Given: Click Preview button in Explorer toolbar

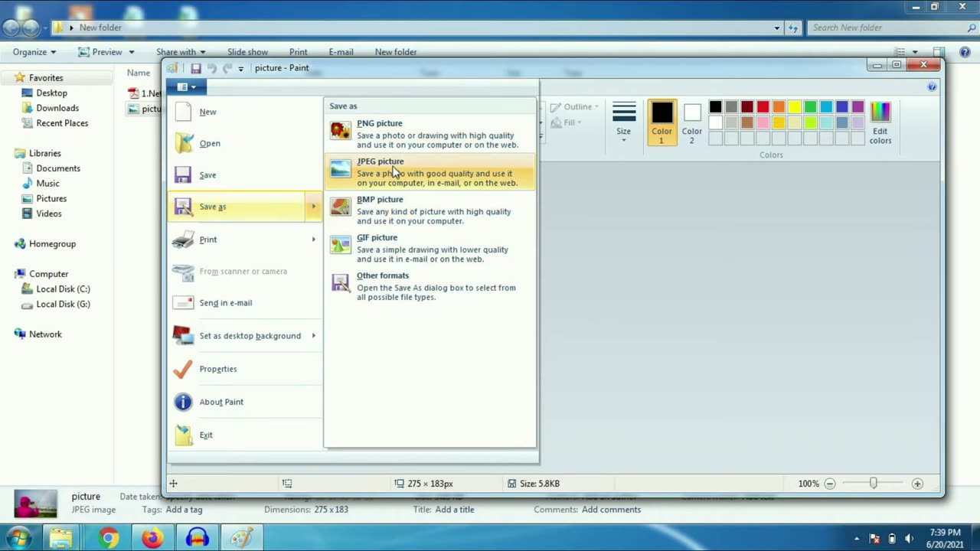Looking at the screenshot, I should tap(100, 52).
